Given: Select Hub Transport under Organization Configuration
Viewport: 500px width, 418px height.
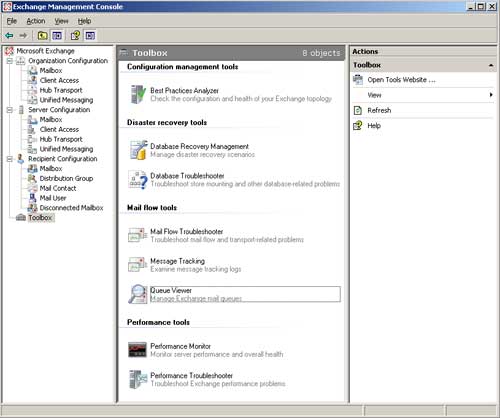Looking at the screenshot, I should 61,90.
